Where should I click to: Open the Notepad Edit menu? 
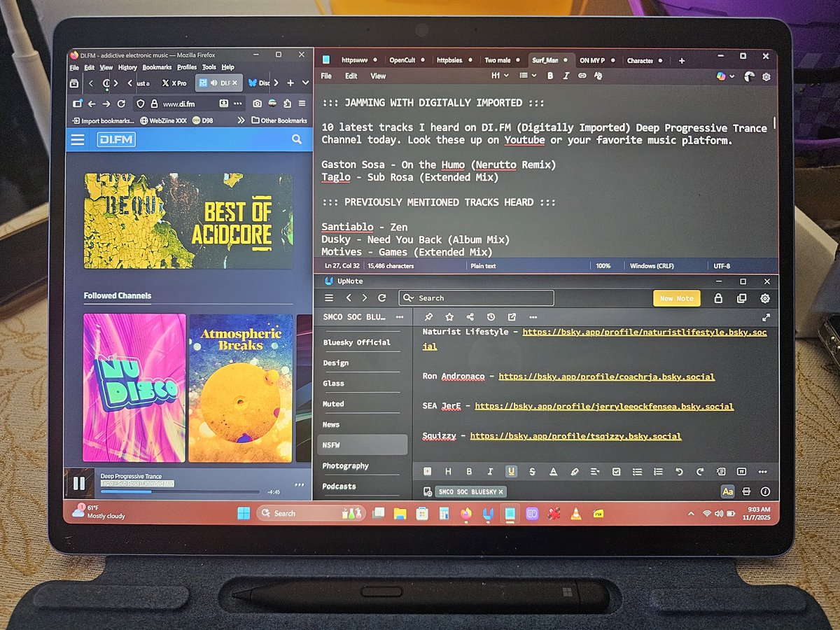tap(351, 76)
